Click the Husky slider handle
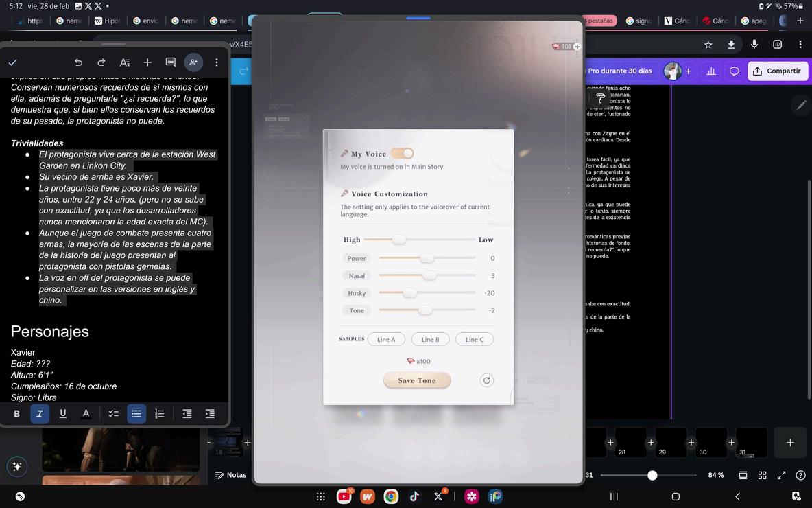This screenshot has height=508, width=812. [409, 293]
